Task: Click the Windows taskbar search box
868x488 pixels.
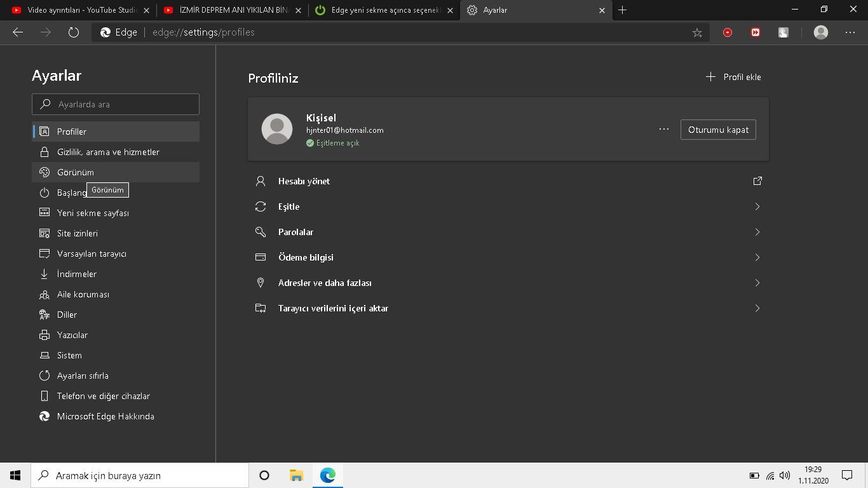Action: coord(140,475)
